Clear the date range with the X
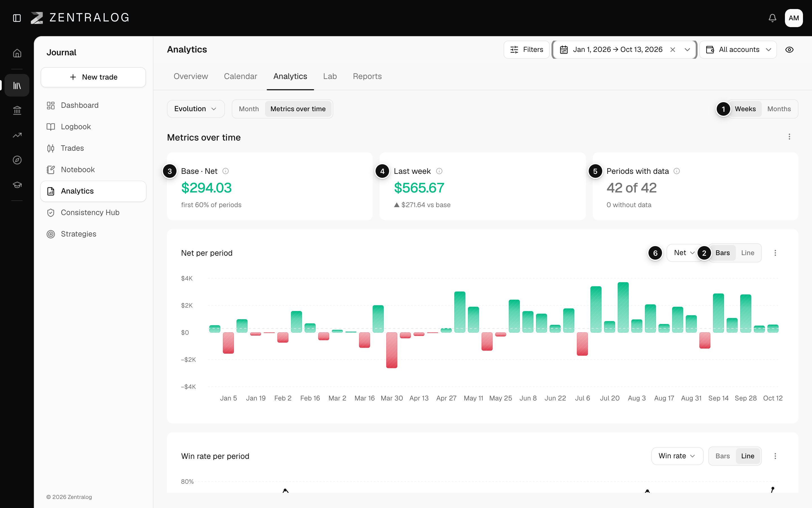The image size is (812, 508). tap(672, 50)
